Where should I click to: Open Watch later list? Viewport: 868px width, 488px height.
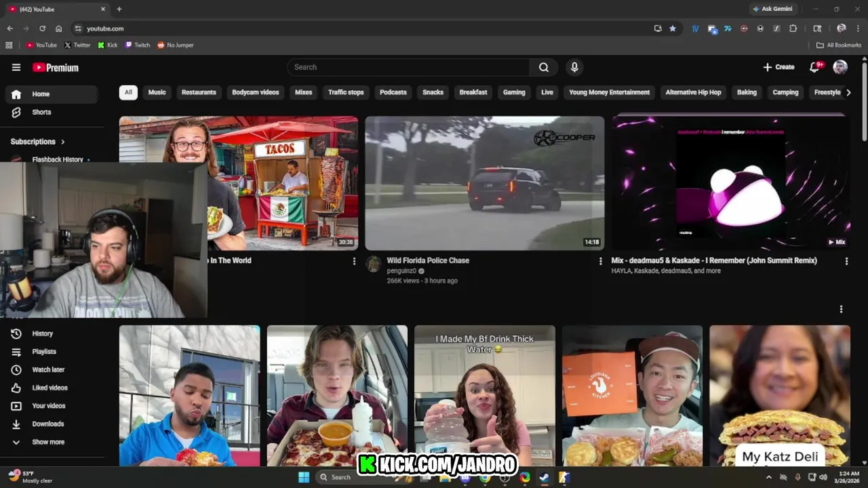(x=52, y=369)
